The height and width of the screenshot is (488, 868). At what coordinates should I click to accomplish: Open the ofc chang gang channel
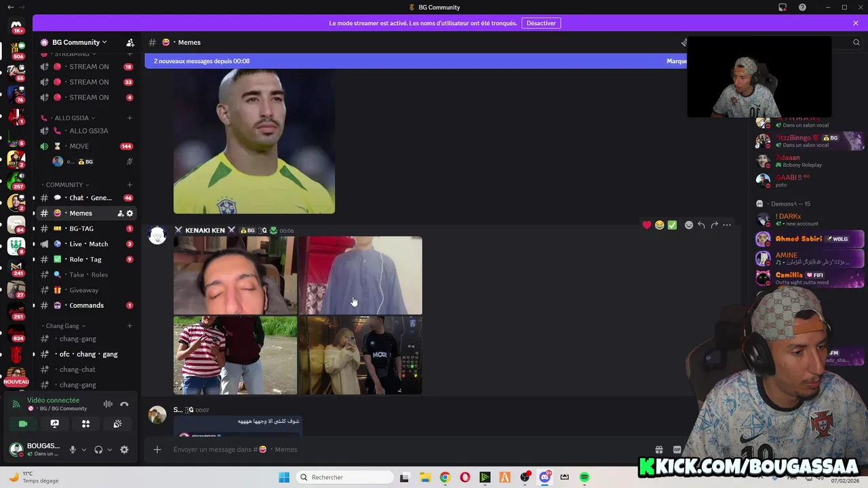pos(86,354)
